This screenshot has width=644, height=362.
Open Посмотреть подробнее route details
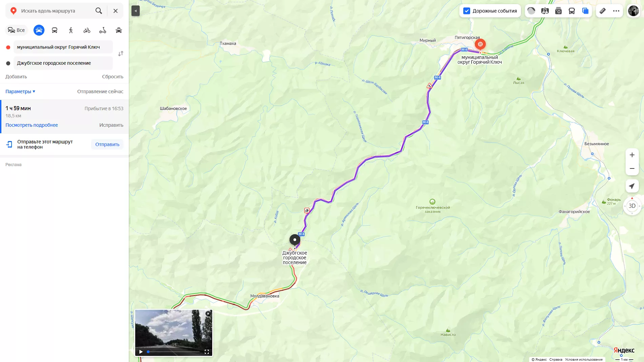pyautogui.click(x=32, y=125)
